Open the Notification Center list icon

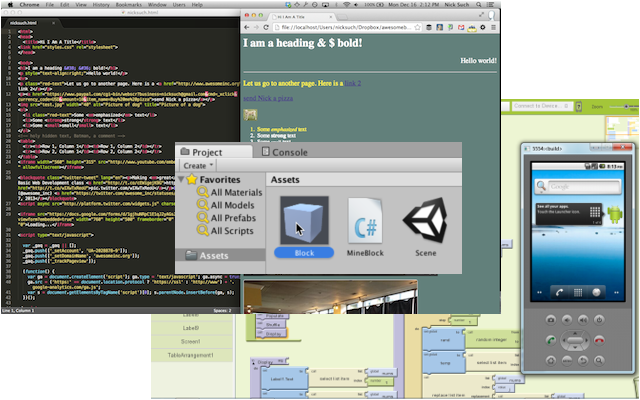492,4
